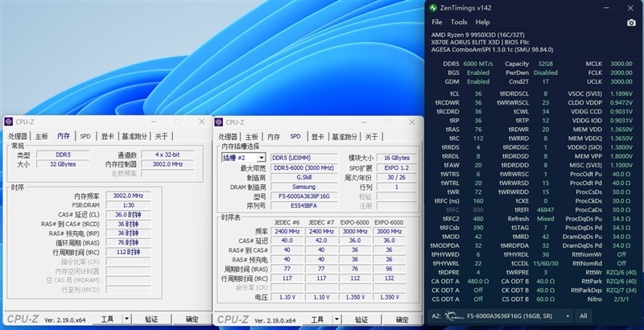
Task: Open the File menu in ZenTimings
Action: tap(437, 23)
